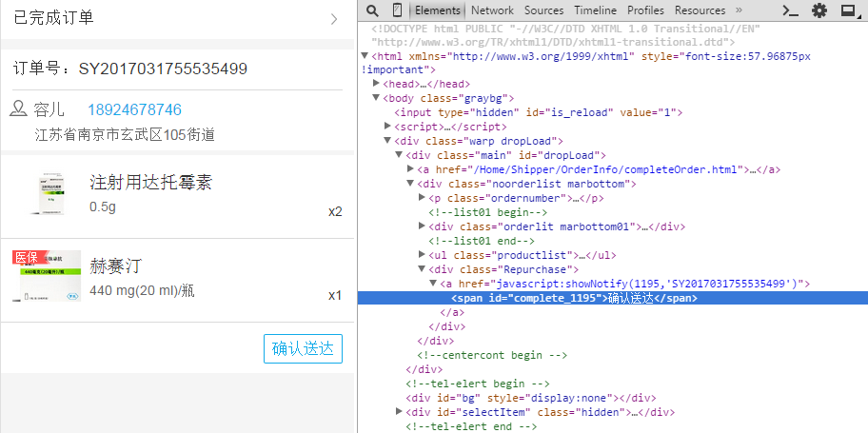Viewport: 868px width, 433px height.
Task: Expand the orderlit marbottom01 div
Action: 422,226
